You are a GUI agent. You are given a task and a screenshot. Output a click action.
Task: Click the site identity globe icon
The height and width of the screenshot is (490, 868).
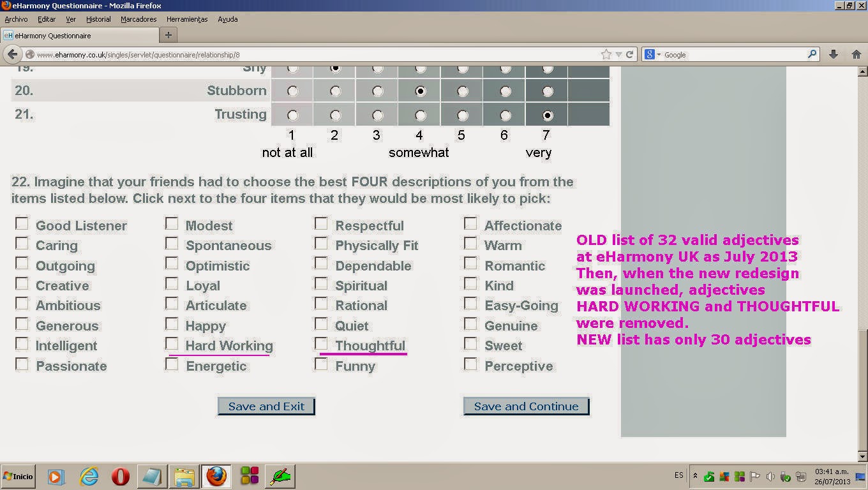[29, 55]
